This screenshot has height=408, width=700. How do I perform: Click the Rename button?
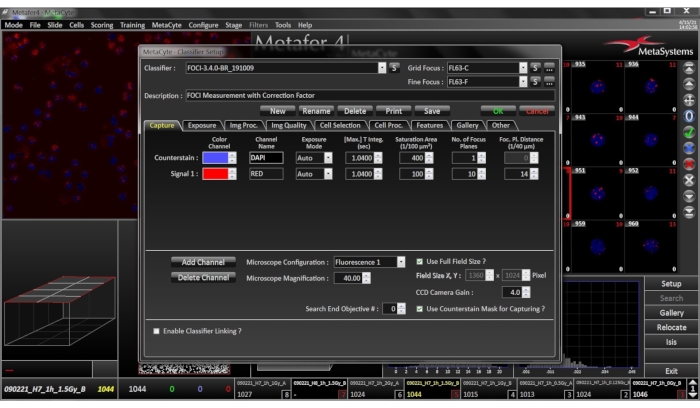pos(317,110)
